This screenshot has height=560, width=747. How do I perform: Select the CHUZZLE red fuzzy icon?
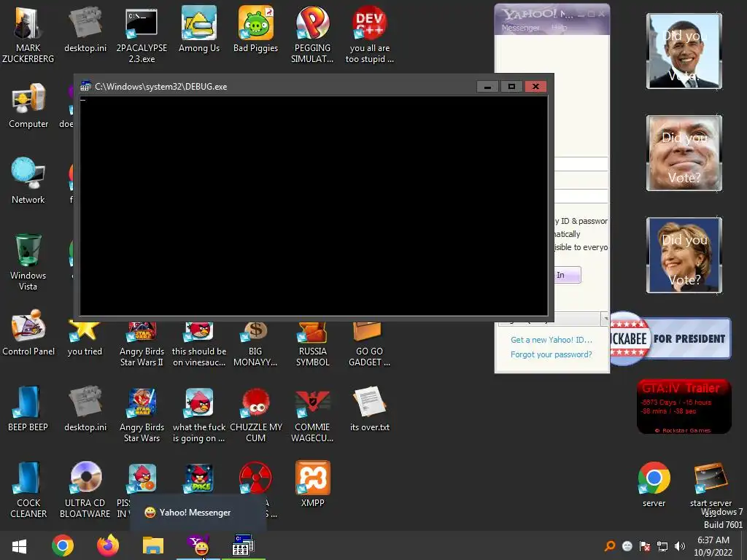pyautogui.click(x=256, y=414)
